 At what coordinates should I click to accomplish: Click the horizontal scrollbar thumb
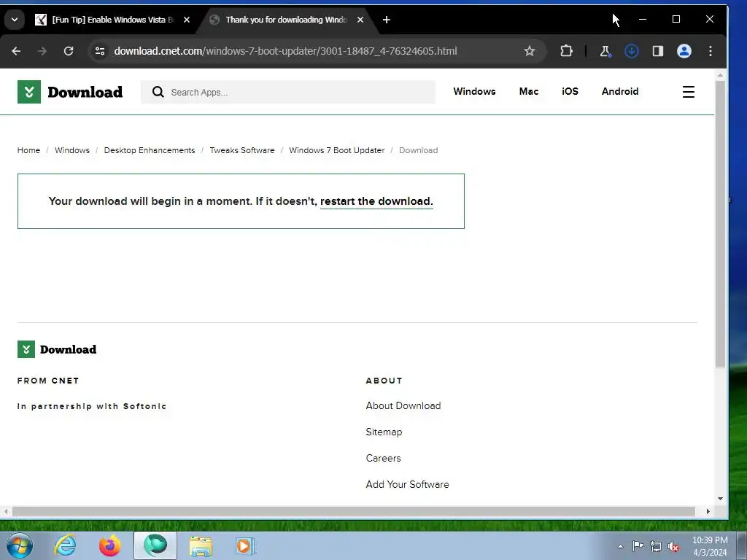click(x=354, y=511)
